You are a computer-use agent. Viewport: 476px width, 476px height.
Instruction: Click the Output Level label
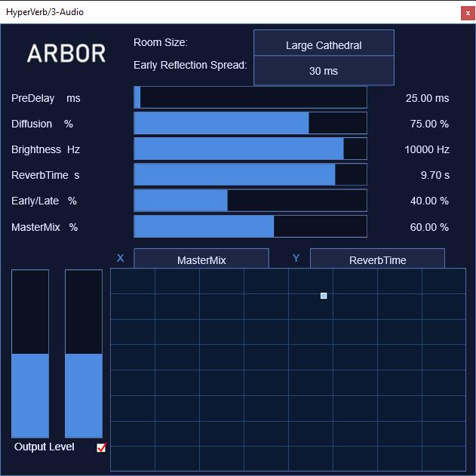coord(44,447)
